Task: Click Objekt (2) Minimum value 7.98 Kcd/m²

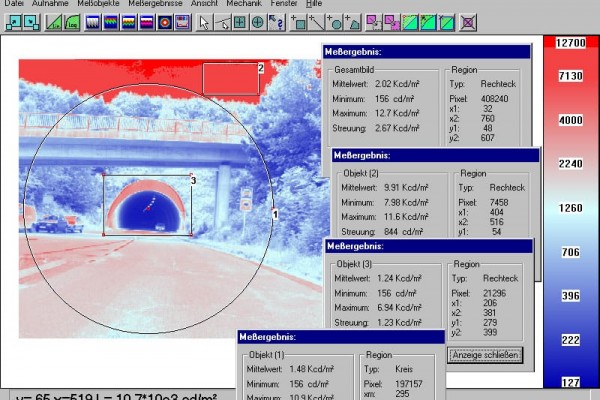Action: pyautogui.click(x=406, y=202)
